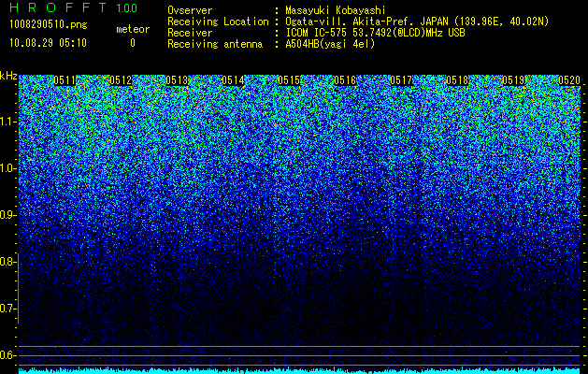Click the 0520 time marker
588x374 pixels.
569,80
